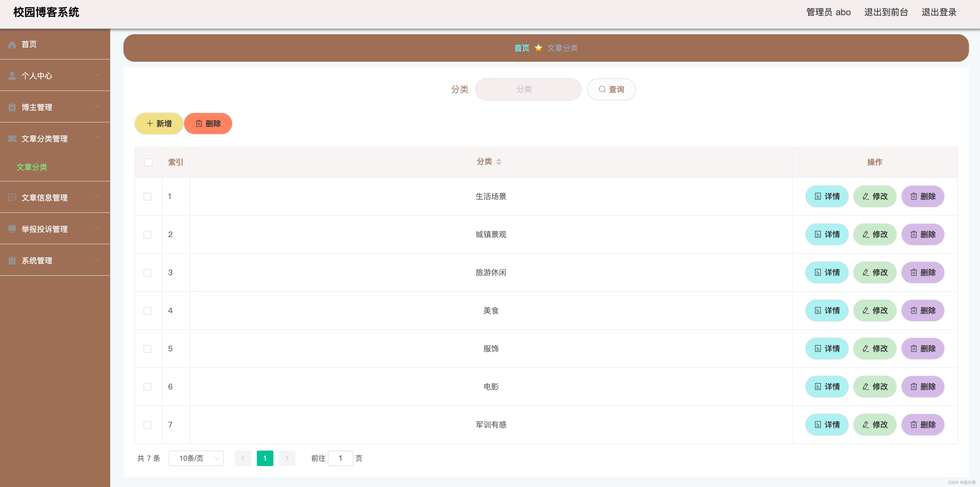
Task: Click the plus icon in 新增 button
Action: coord(150,123)
